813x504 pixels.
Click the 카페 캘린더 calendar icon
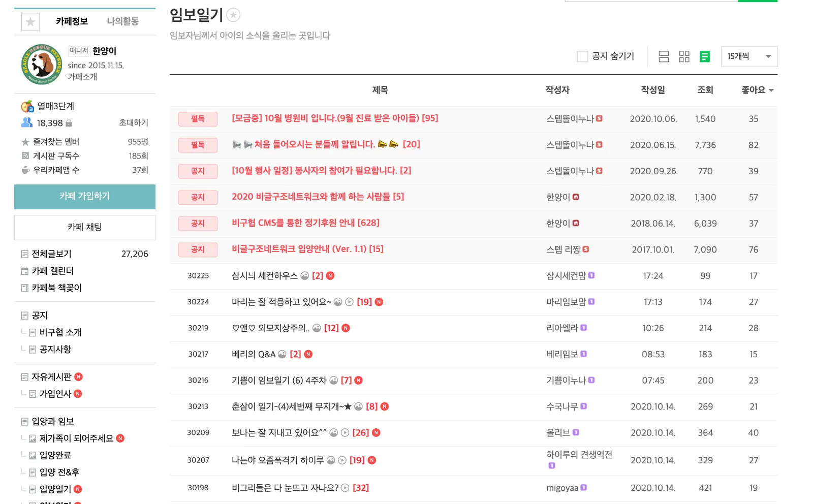point(25,271)
